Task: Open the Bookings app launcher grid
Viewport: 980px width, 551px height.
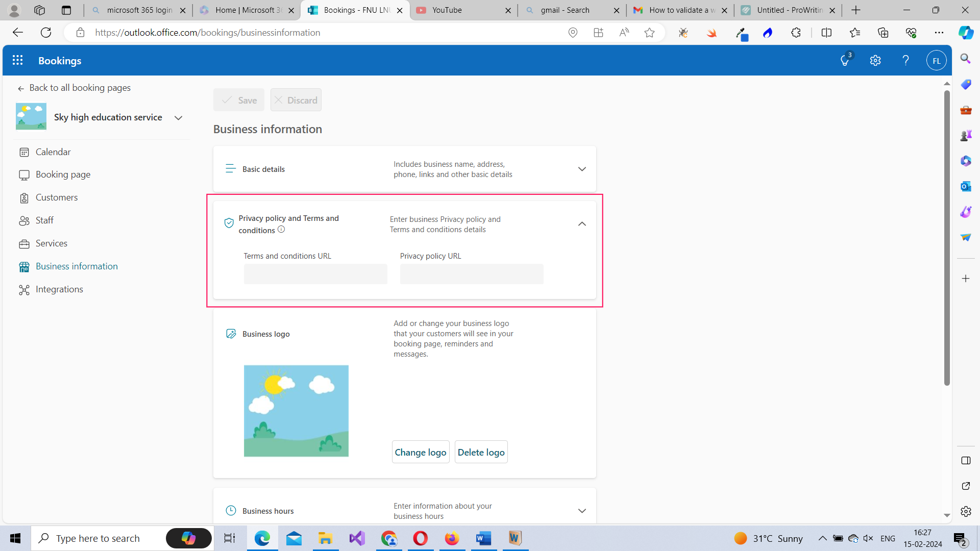Action: 17,60
